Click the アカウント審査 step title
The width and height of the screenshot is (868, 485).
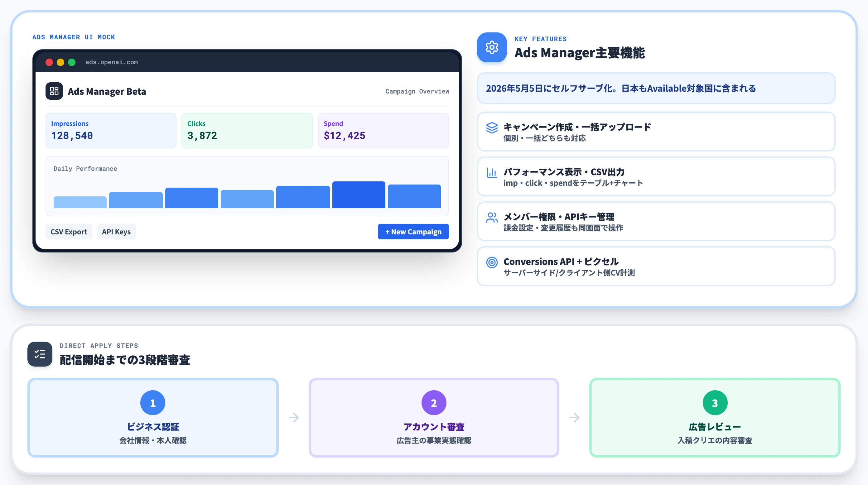[434, 427]
